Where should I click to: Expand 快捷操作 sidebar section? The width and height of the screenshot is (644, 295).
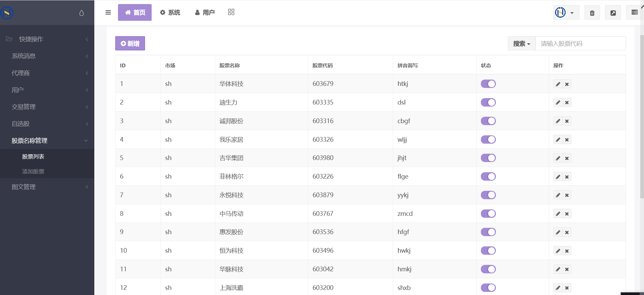click(x=47, y=39)
